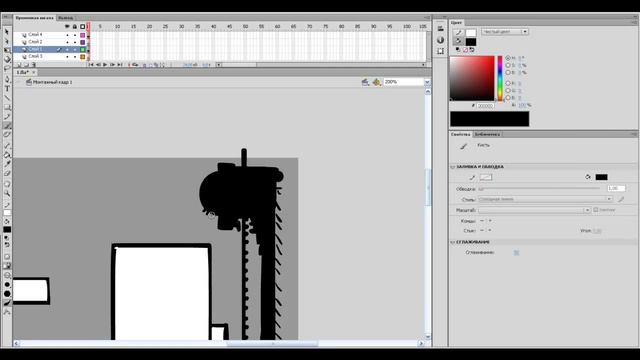Select the Rectangle tool
Screen dimensions: 640x360
click(x=7, y=107)
